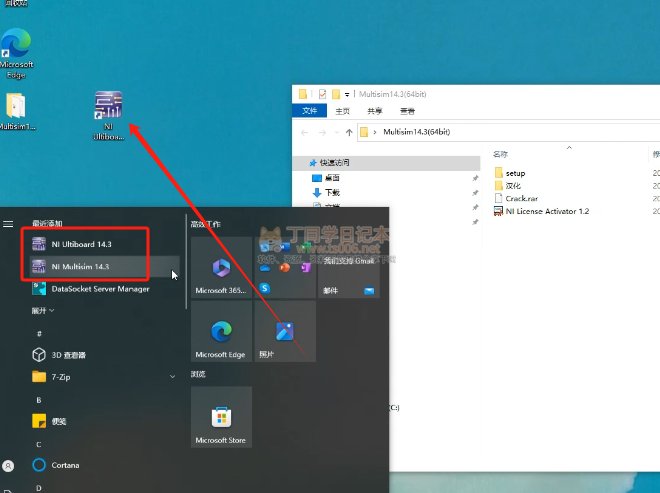Open the Microsoft Edge tile
Screen dimensions: 660x493
pos(221,331)
